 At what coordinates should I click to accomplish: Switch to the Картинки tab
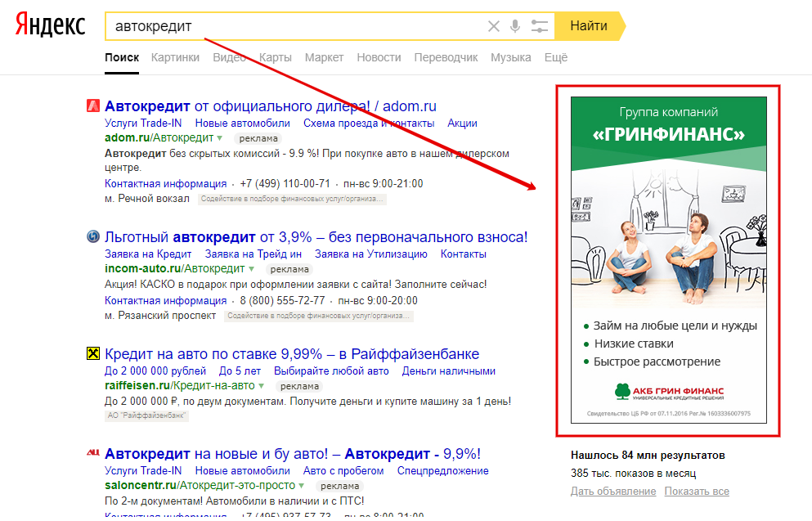(175, 57)
